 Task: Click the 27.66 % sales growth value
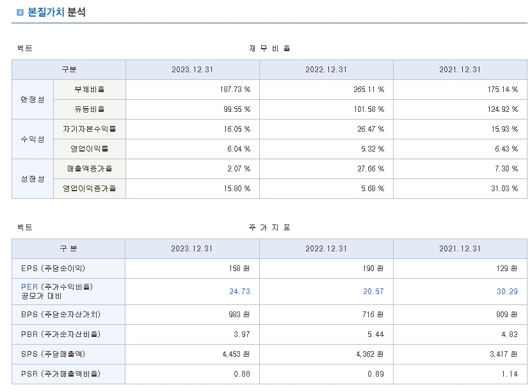[371, 169]
